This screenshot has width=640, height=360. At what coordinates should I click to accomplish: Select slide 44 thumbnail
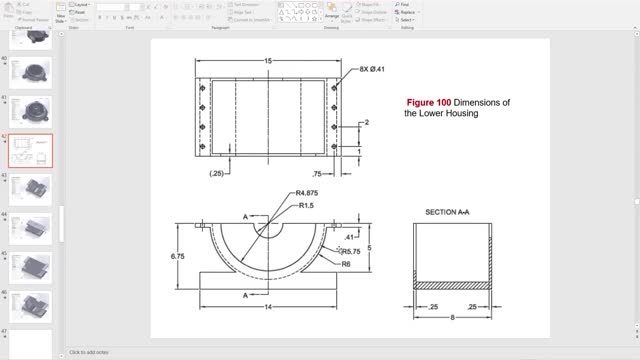(x=31, y=229)
